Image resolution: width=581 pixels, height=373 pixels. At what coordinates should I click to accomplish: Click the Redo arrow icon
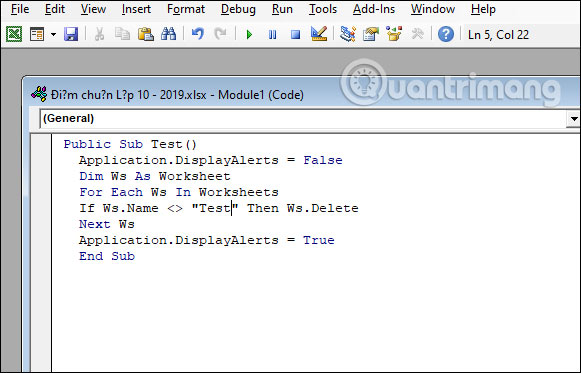pyautogui.click(x=220, y=34)
